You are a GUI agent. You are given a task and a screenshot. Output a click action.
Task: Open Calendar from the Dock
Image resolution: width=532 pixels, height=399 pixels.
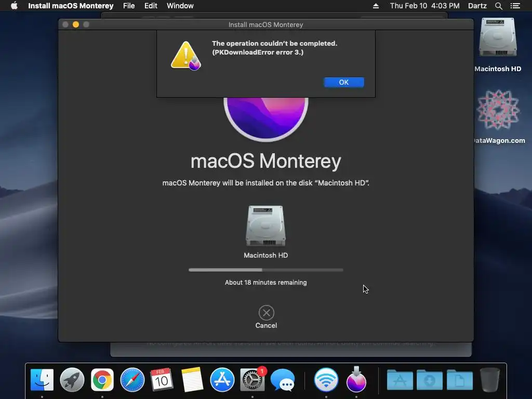click(x=162, y=380)
